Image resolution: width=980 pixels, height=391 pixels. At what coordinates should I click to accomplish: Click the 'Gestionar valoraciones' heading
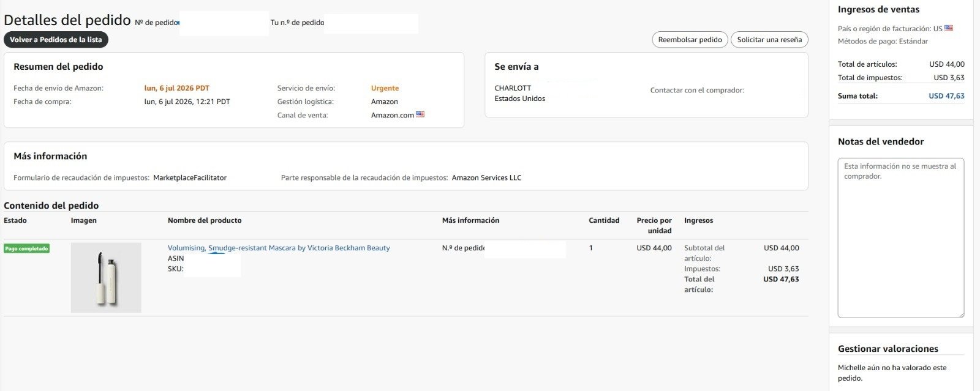(x=888, y=349)
